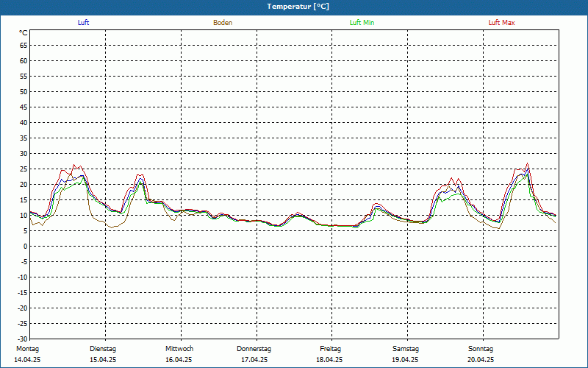Click the 65 y-axis value

pyautogui.click(x=24, y=46)
